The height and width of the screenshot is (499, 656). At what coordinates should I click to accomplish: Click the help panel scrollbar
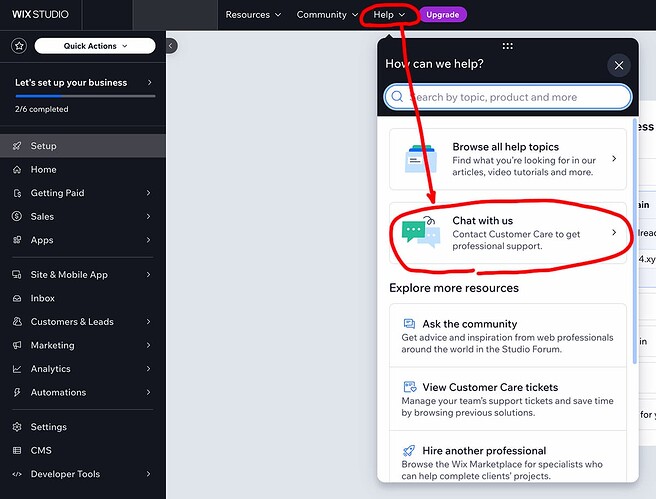635,241
